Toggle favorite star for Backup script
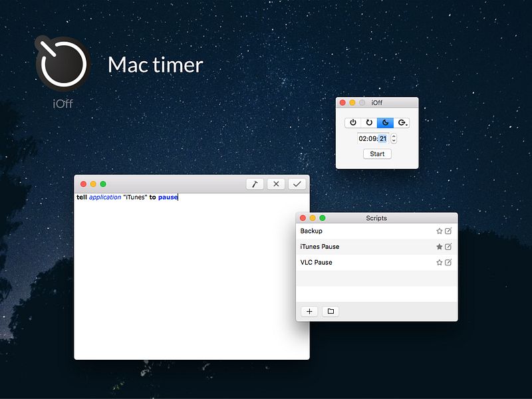Viewport: 532px width, 399px height. [x=440, y=231]
